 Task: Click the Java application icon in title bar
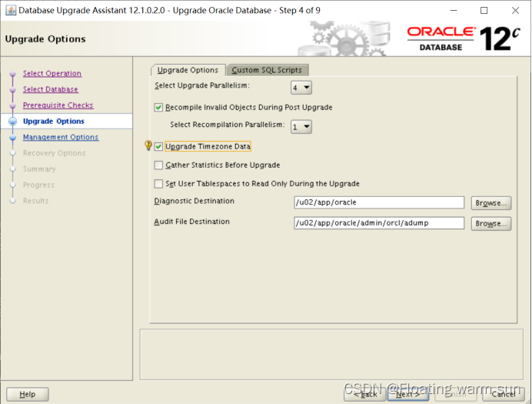click(11, 10)
